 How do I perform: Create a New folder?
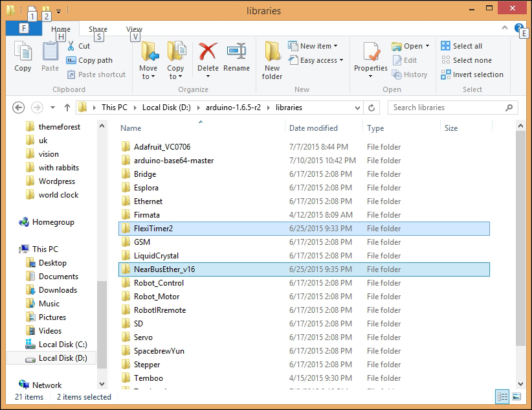click(272, 60)
